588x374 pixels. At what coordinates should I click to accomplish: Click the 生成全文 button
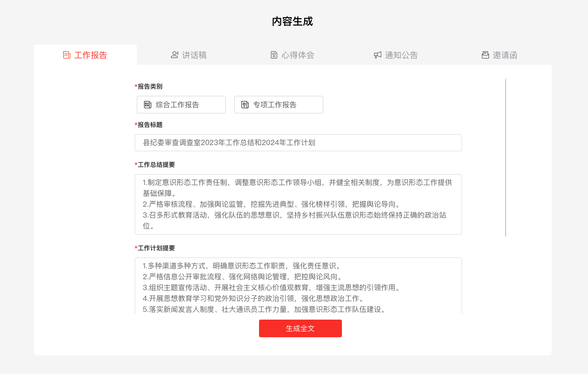coord(300,328)
